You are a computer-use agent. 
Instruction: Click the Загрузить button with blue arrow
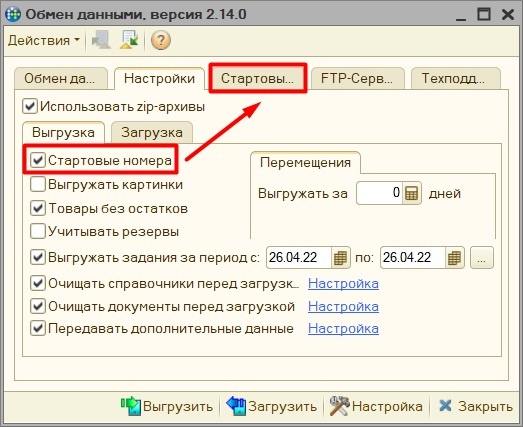pos(272,406)
